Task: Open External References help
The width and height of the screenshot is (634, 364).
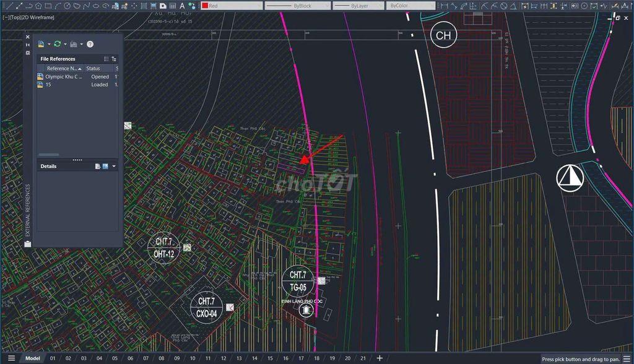Action: (90, 44)
